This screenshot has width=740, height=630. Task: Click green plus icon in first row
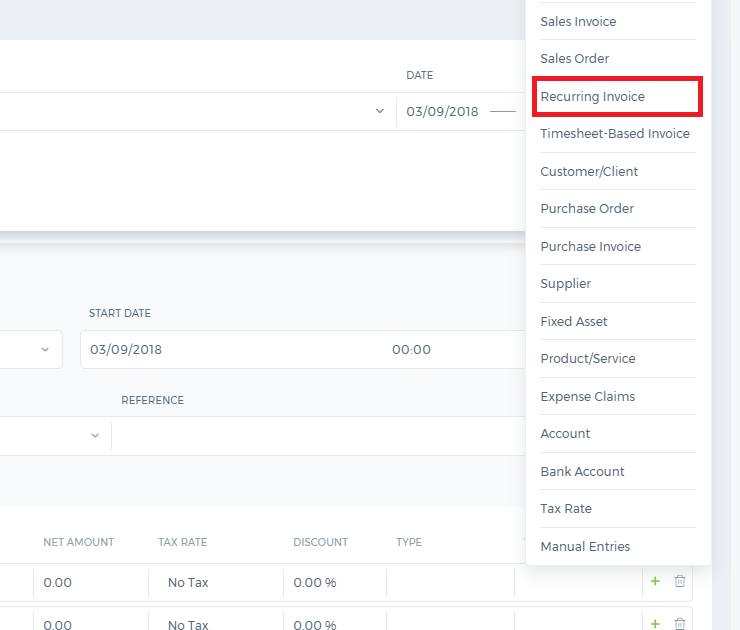[655, 581]
